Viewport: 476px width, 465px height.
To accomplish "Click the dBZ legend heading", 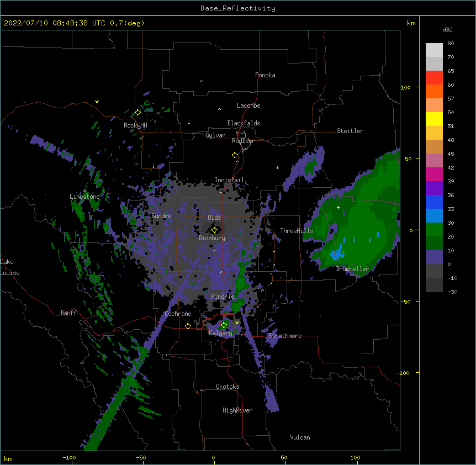I will point(447,29).
